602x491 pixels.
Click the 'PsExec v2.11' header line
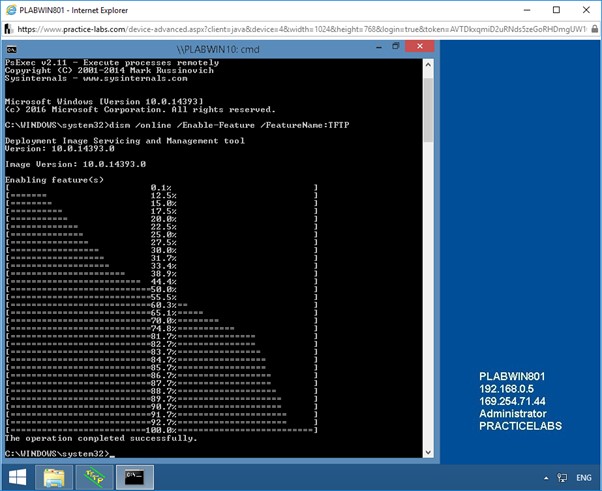tap(112, 63)
